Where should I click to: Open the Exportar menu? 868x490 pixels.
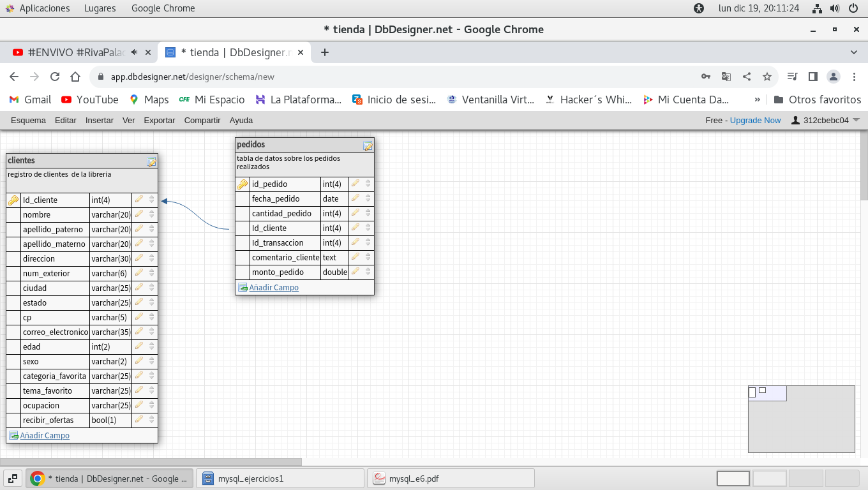point(159,120)
